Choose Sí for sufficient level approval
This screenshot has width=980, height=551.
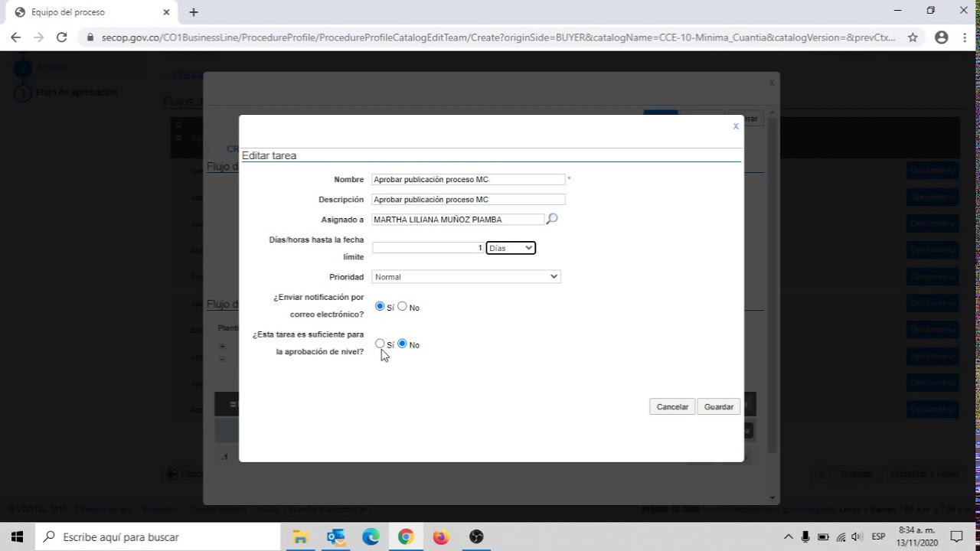380,344
